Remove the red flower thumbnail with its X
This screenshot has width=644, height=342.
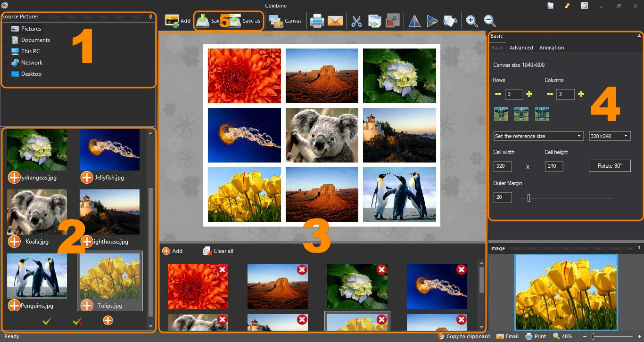click(223, 269)
